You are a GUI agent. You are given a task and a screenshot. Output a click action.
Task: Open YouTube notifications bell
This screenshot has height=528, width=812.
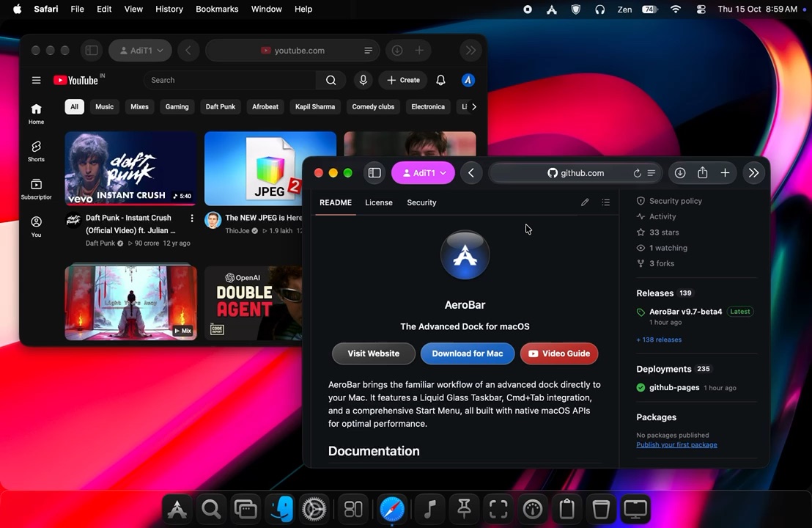click(440, 80)
